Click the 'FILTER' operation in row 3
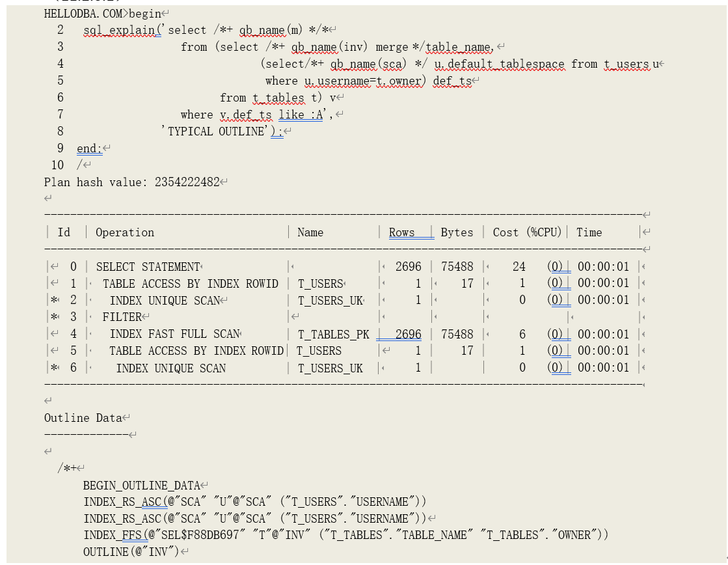The width and height of the screenshot is (728, 565). pyautogui.click(x=122, y=317)
